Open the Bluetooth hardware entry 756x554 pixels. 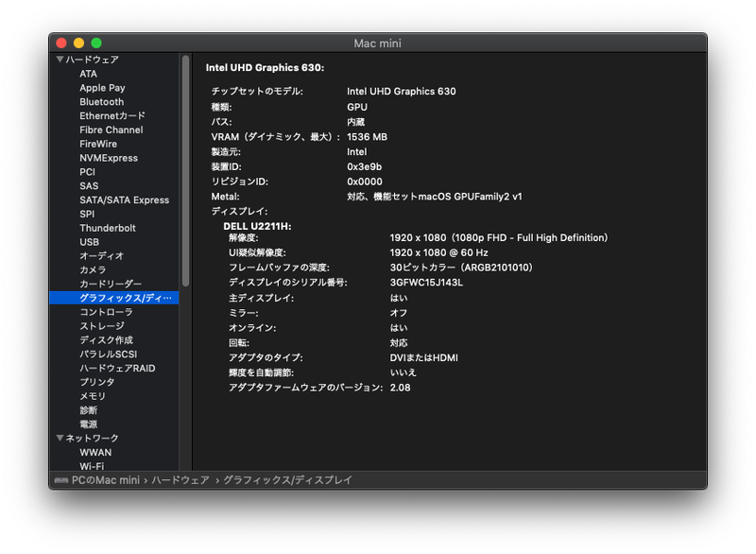click(102, 102)
